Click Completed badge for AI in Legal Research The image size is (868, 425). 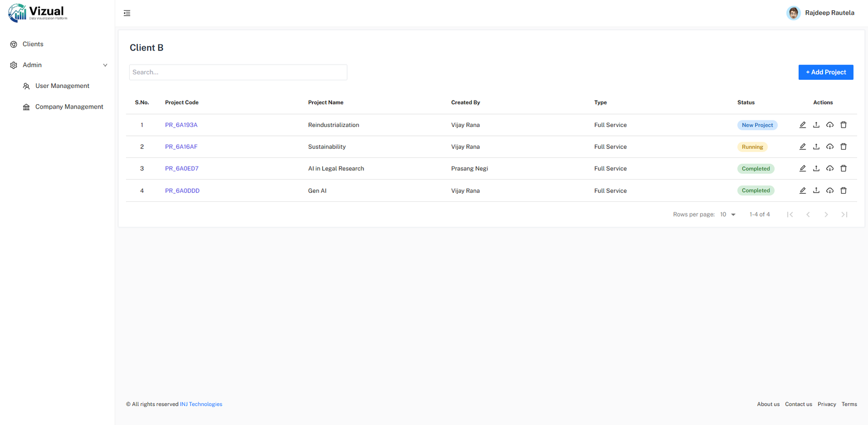756,168
